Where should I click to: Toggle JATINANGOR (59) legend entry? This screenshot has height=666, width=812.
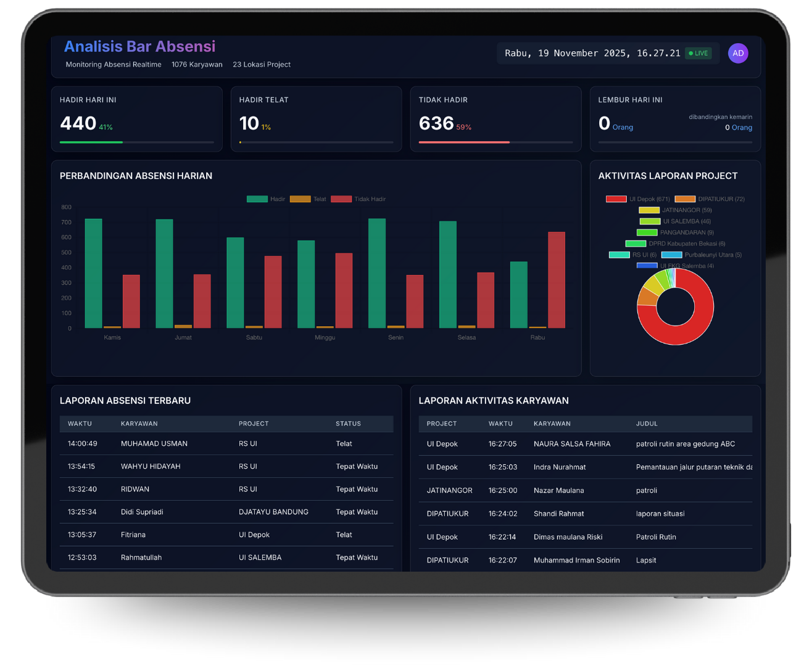tap(676, 210)
